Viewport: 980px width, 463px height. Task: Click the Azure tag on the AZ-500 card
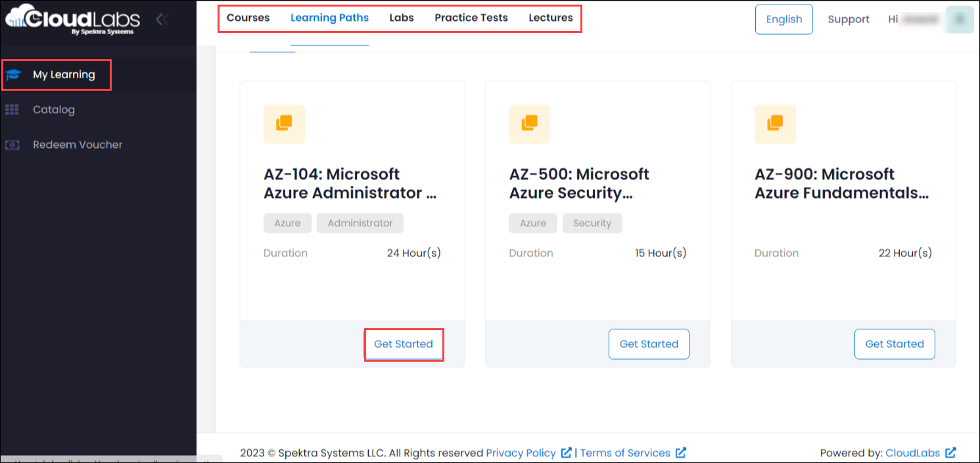533,223
